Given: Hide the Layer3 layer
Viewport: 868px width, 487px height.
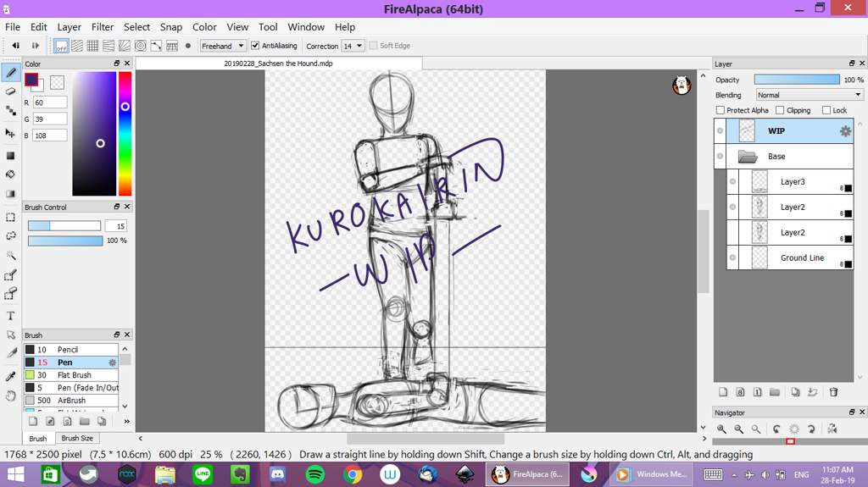Looking at the screenshot, I should [x=733, y=181].
